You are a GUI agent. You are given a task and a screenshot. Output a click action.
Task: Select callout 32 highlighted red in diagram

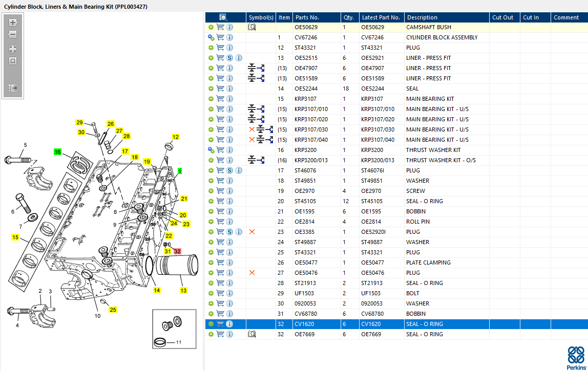tap(177, 251)
